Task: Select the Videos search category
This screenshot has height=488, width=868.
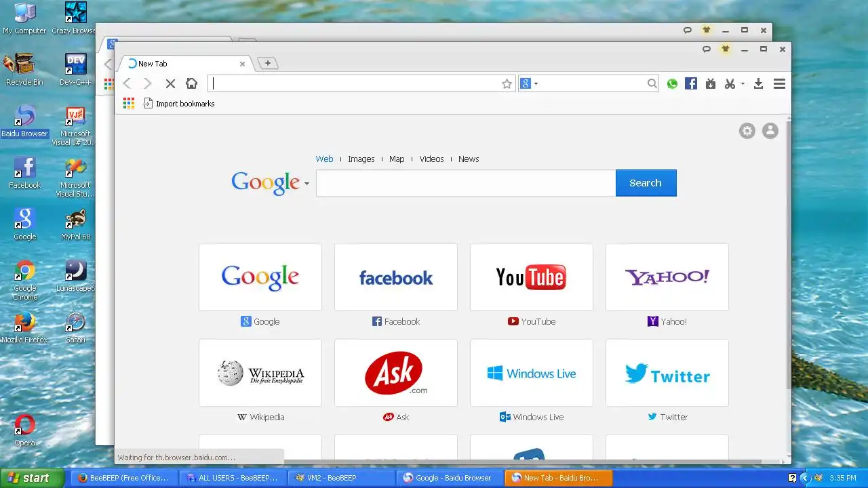Action: pyautogui.click(x=431, y=159)
